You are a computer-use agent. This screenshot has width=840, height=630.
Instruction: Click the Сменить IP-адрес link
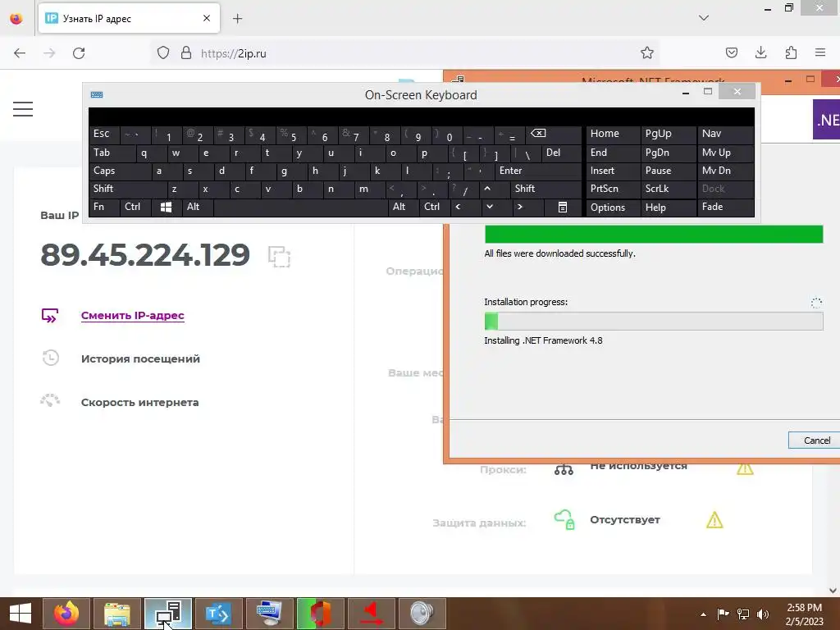(x=132, y=316)
